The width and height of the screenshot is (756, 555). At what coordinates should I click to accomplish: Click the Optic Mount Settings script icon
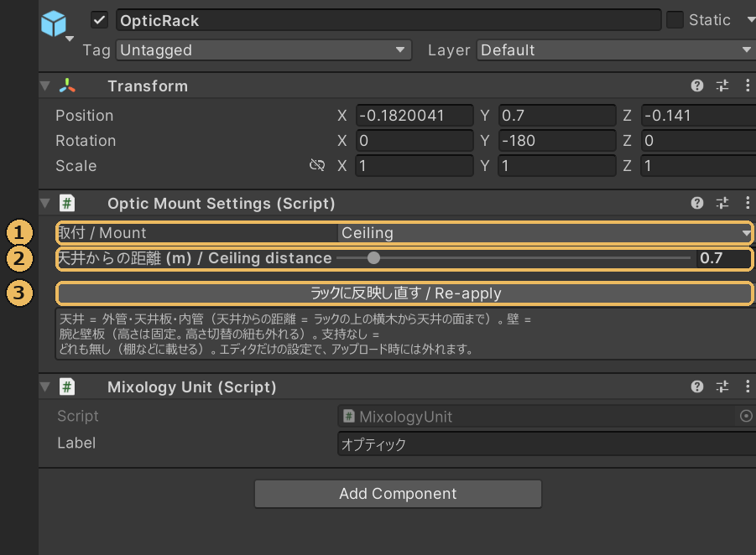click(67, 203)
